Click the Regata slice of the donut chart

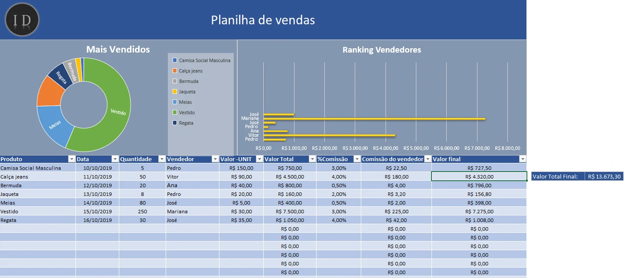(61, 75)
